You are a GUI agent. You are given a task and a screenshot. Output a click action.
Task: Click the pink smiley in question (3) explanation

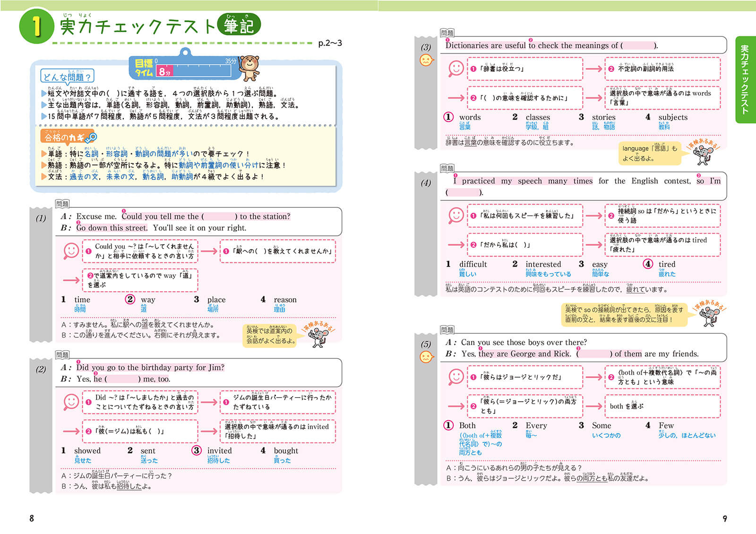pyautogui.click(x=456, y=69)
